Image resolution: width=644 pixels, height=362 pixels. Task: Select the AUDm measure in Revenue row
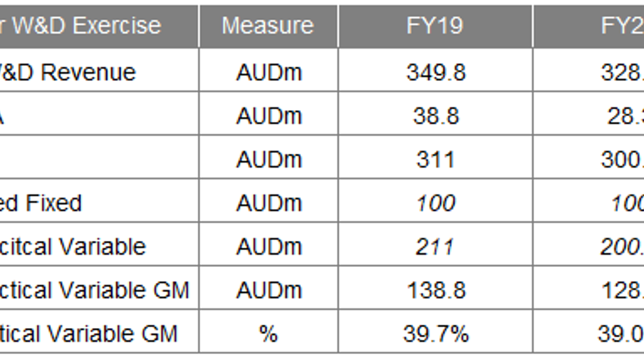coord(268,72)
